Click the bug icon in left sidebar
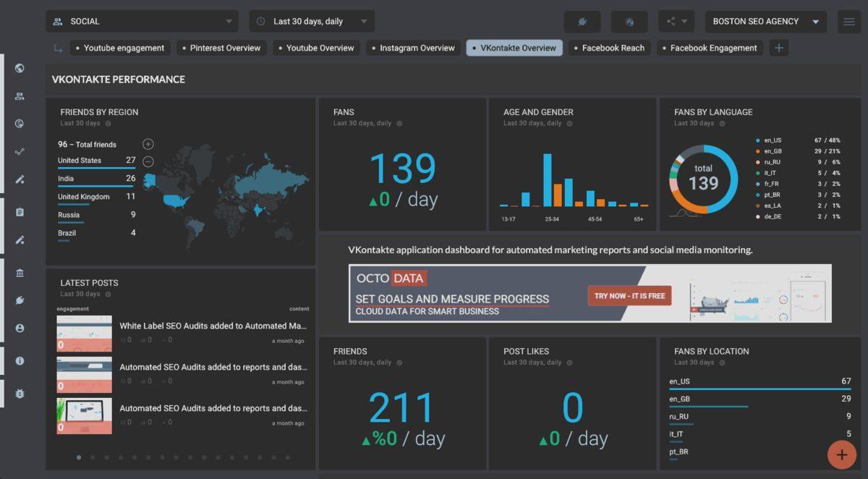Viewport: 868px width, 479px height. pos(20,394)
